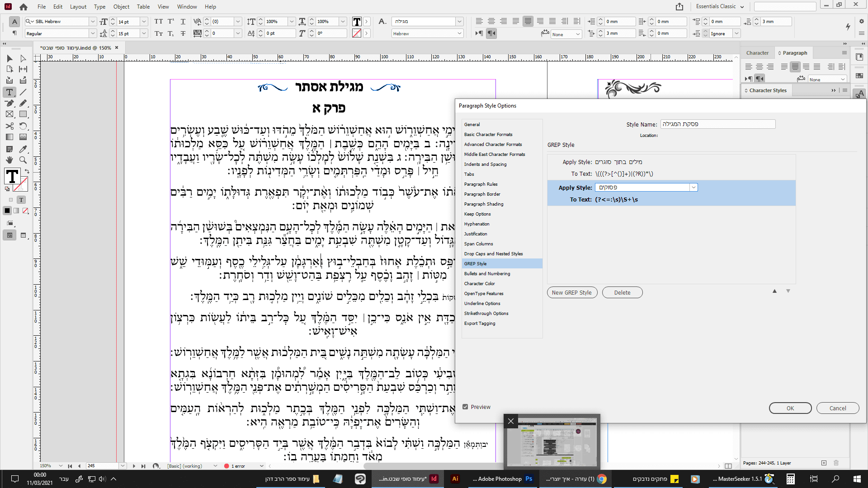
Task: Click the New GREP Style button
Action: click(571, 292)
